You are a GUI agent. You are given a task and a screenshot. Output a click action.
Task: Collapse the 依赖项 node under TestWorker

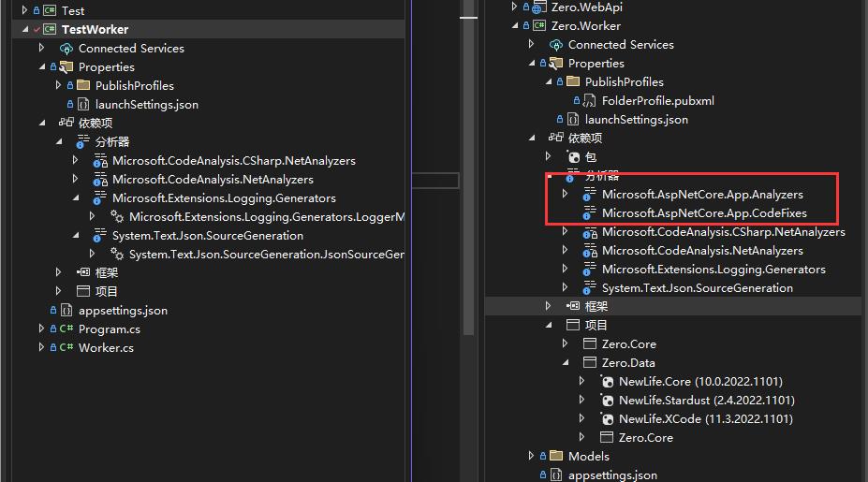point(42,123)
